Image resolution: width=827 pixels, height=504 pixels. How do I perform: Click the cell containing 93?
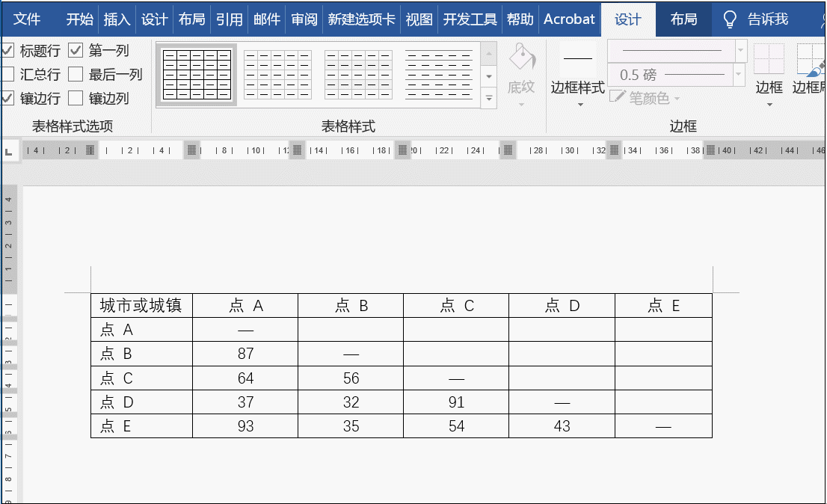[245, 426]
